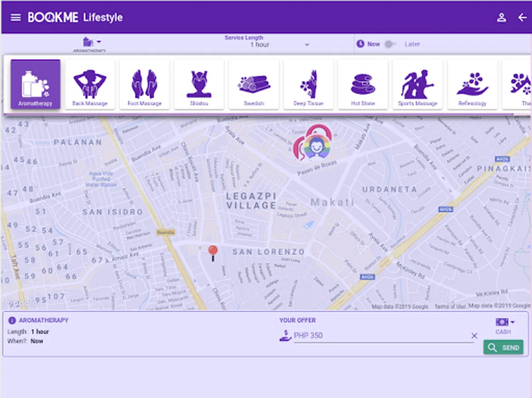Open the user profile icon
This screenshot has width=532, height=398.
coord(501,18)
